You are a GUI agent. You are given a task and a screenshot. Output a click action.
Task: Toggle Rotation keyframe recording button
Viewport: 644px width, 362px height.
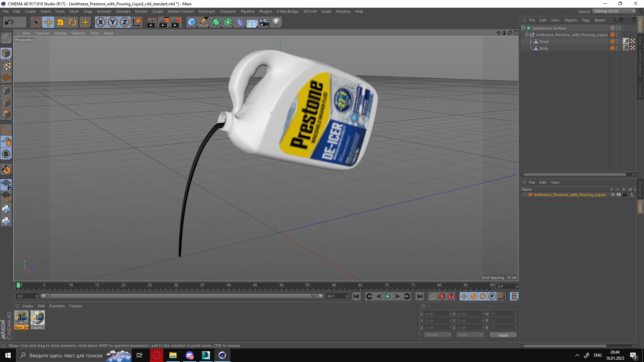click(x=483, y=296)
